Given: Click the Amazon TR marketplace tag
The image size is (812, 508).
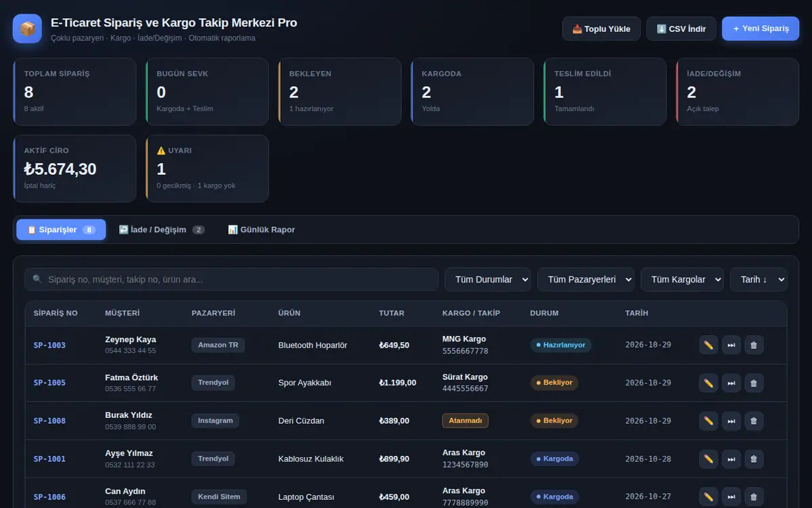Looking at the screenshot, I should click(x=218, y=345).
